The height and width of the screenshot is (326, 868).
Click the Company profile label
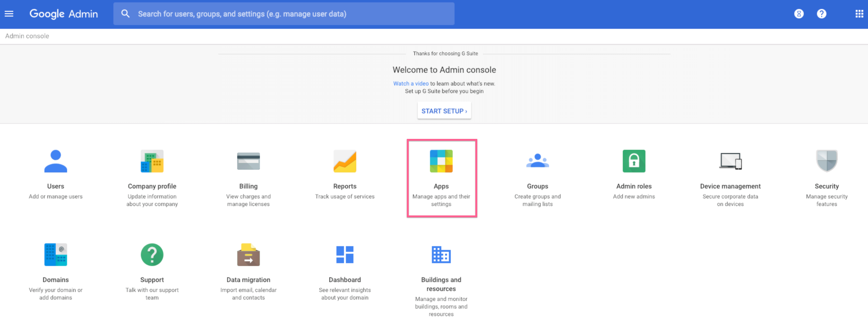click(x=152, y=186)
